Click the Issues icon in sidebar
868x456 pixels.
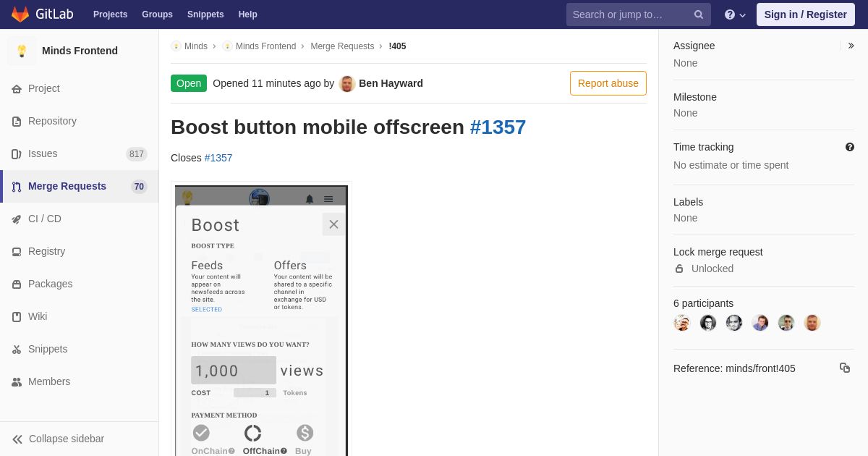coord(17,153)
